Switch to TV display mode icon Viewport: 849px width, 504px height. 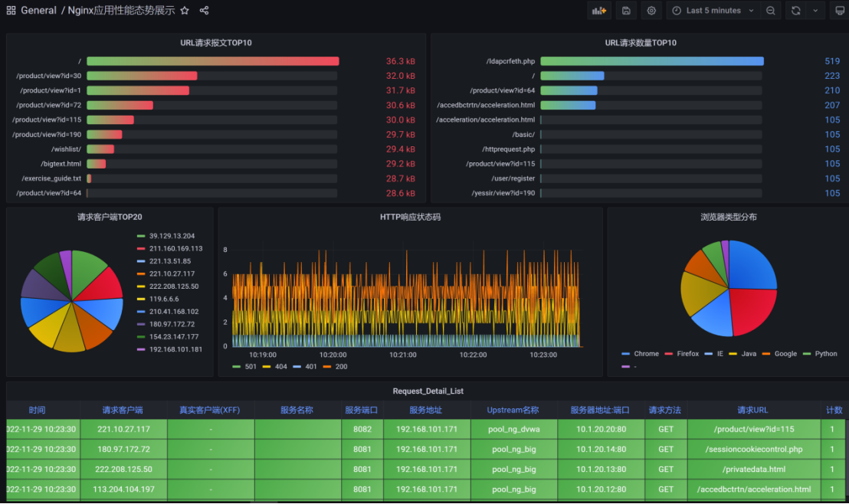coord(840,10)
